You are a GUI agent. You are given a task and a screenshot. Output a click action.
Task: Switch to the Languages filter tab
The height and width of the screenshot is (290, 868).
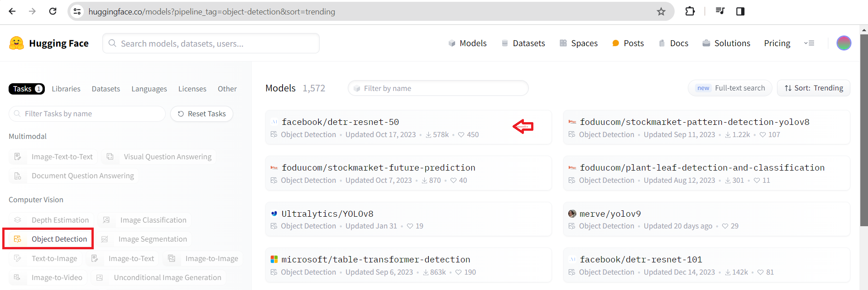(x=149, y=89)
